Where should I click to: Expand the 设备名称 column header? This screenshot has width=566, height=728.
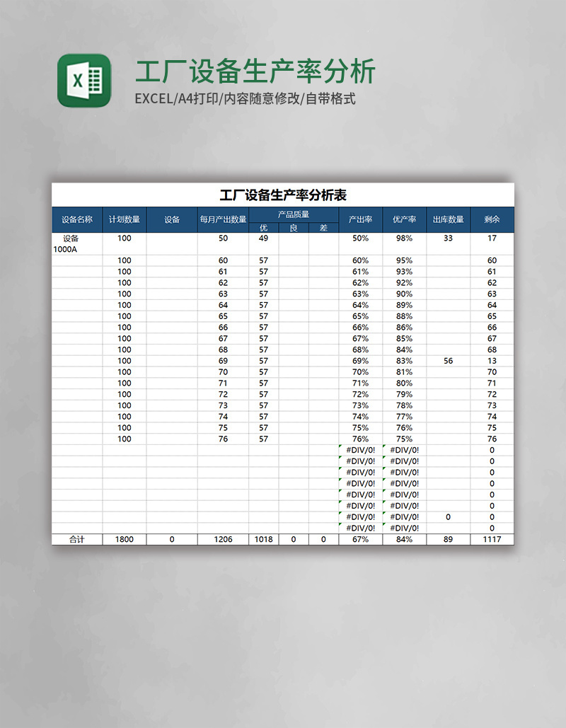click(76, 220)
